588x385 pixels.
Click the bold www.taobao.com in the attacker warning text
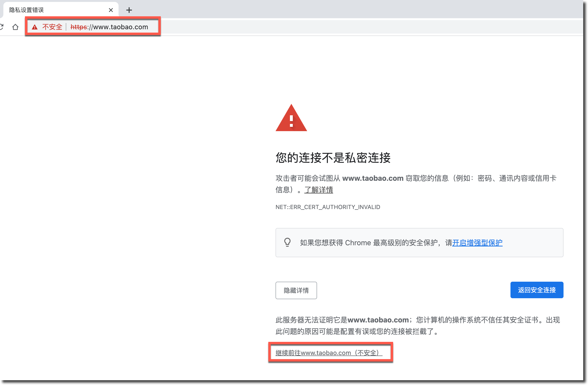click(372, 178)
